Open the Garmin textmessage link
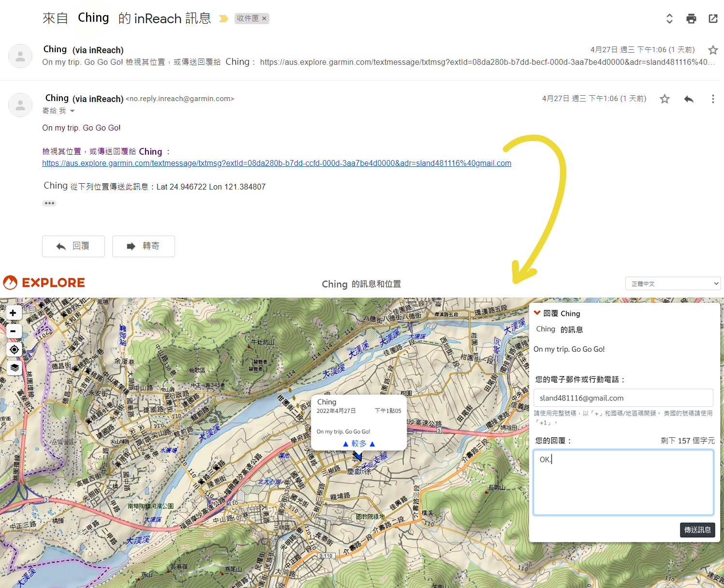Image resolution: width=724 pixels, height=588 pixels. [277, 163]
